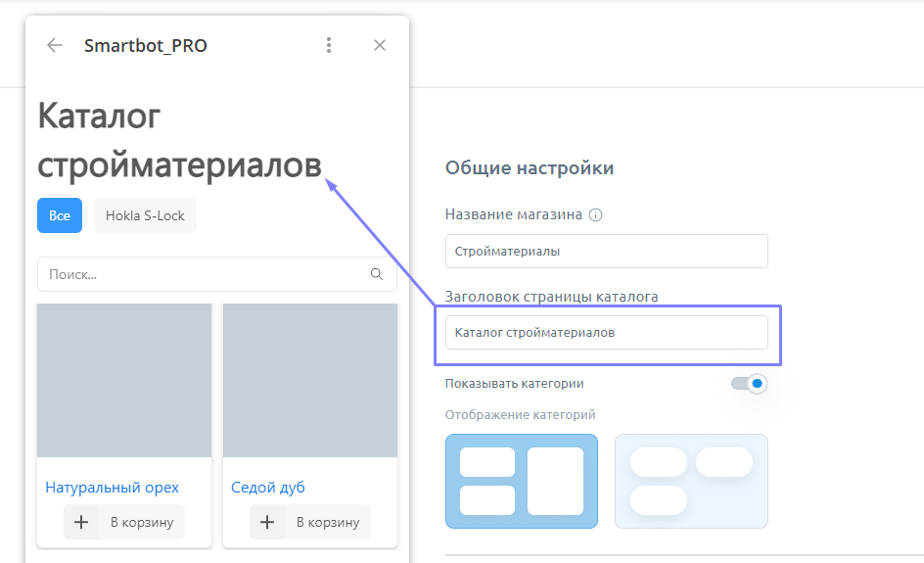
Task: Toggle the Показывать категории switch
Action: click(749, 384)
